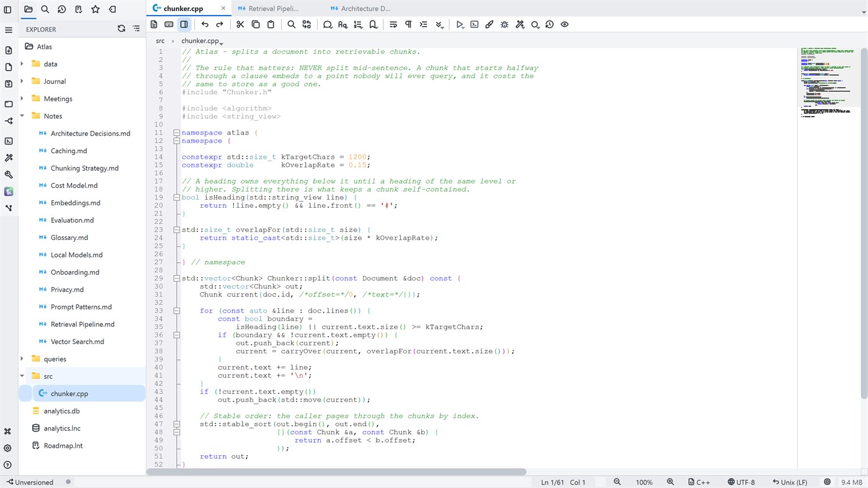Click the toolbar history clock icon
Screen dimensions: 868x488
click(x=550, y=24)
